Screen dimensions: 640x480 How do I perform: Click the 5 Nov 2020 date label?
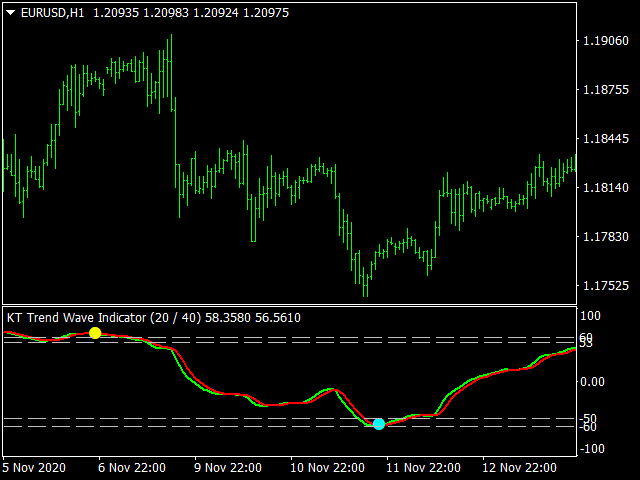34,467
